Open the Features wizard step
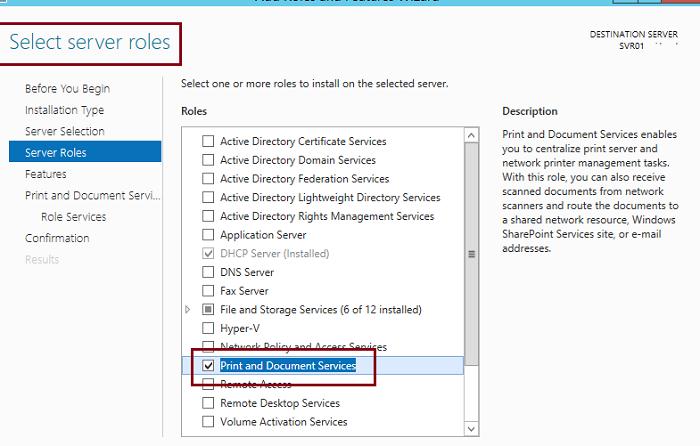 [46, 174]
